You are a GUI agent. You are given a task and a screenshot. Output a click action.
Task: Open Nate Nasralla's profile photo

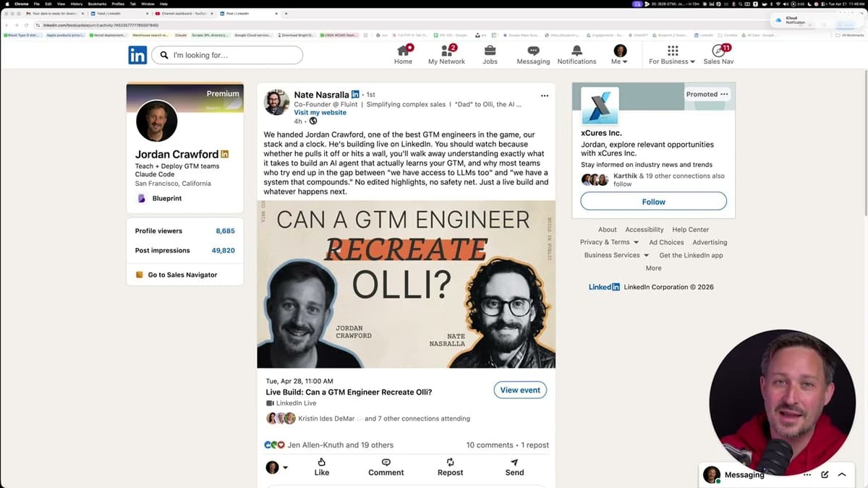[x=277, y=102]
